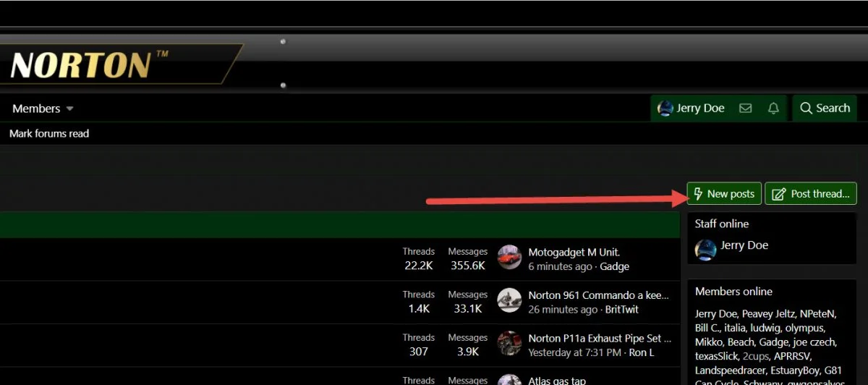Click ludwig in Members online
868x385 pixels.
click(x=766, y=328)
